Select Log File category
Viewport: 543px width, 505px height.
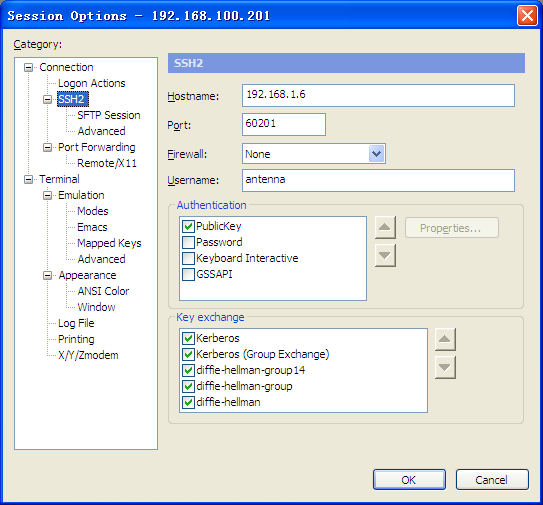tap(76, 323)
